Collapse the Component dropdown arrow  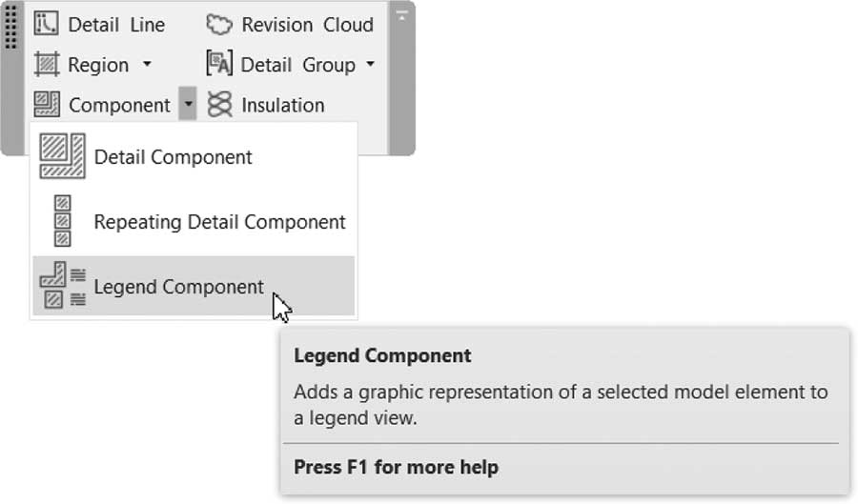[x=188, y=103]
